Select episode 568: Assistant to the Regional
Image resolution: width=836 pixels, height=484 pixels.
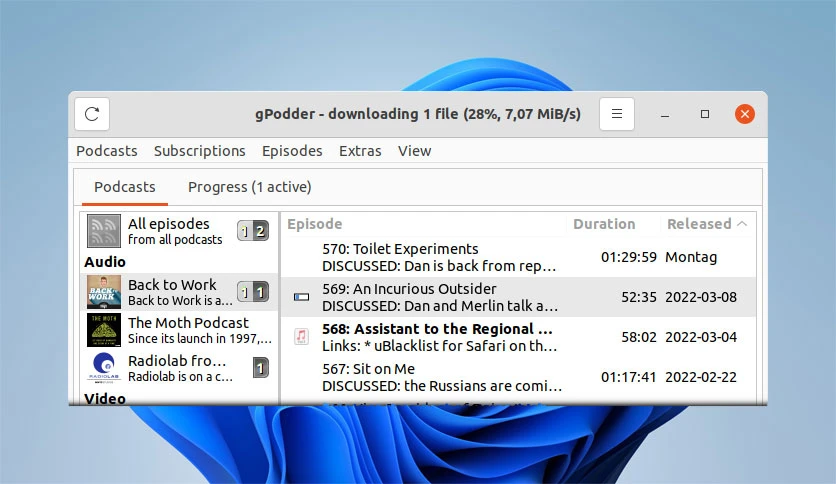518,337
